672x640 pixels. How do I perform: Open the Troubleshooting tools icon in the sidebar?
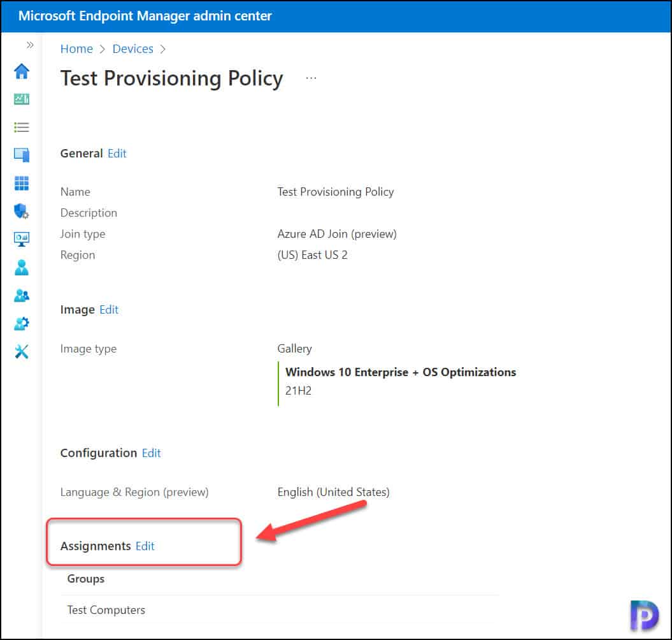(x=22, y=352)
